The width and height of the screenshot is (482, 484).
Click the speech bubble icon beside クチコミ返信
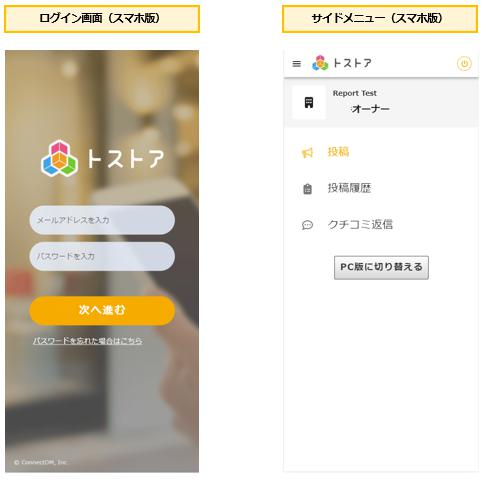(x=307, y=225)
